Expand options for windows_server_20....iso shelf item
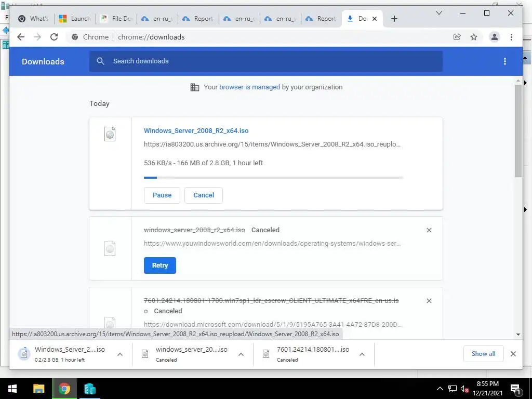532x399 pixels. (x=241, y=354)
